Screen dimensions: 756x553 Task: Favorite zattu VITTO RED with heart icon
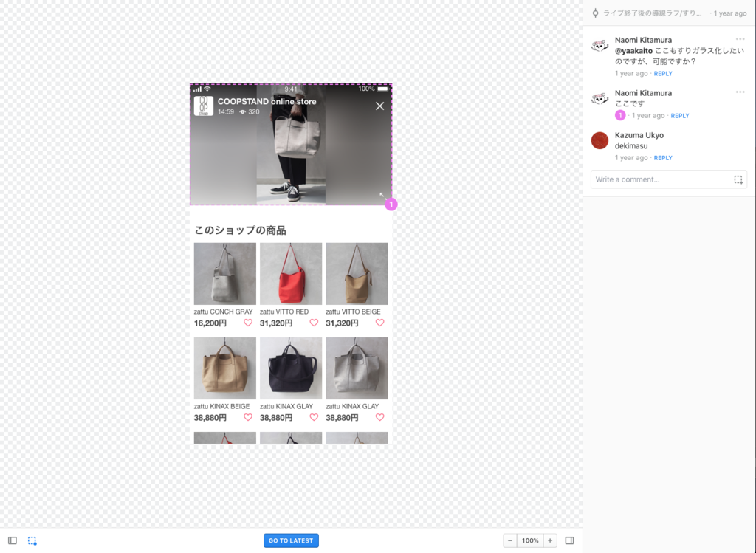click(x=314, y=323)
